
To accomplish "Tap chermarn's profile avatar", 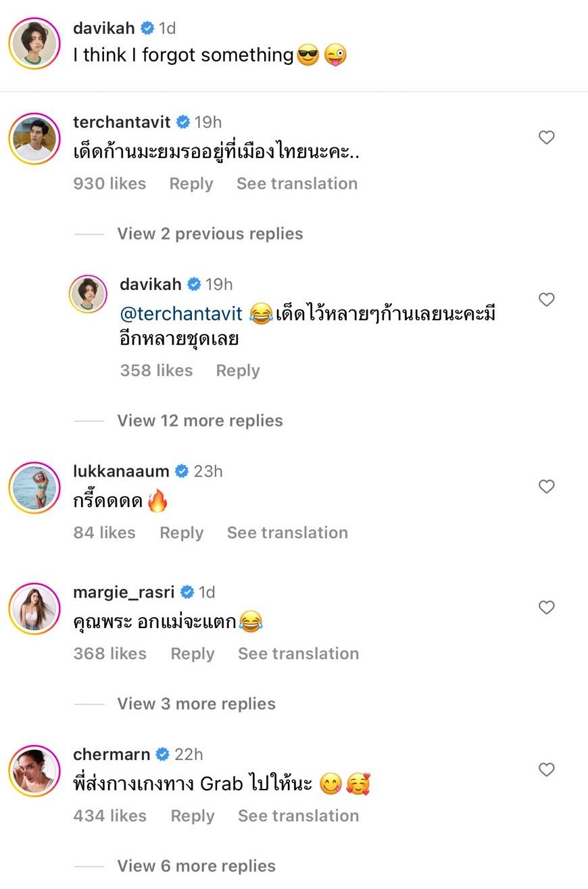I will click(x=34, y=770).
